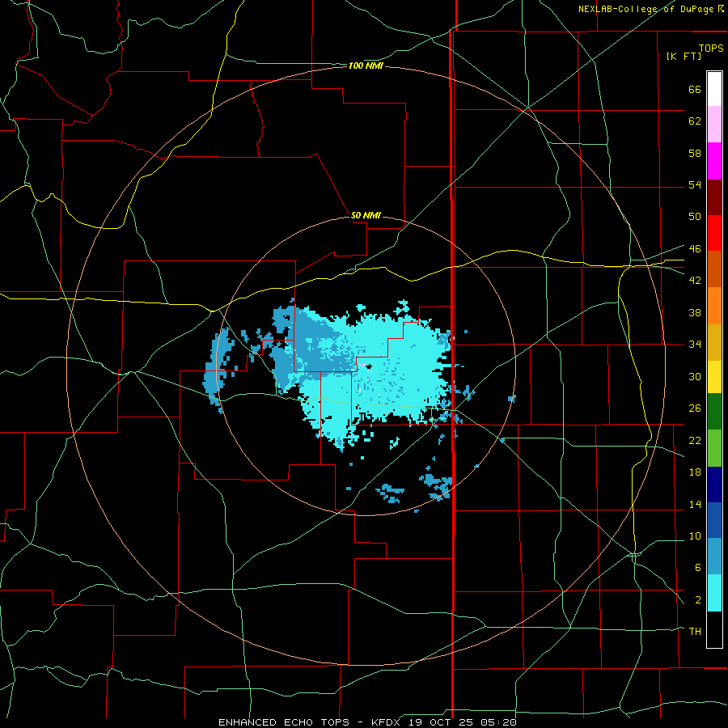Click the 100 NMI range ring label
728x728 pixels.
366,66
